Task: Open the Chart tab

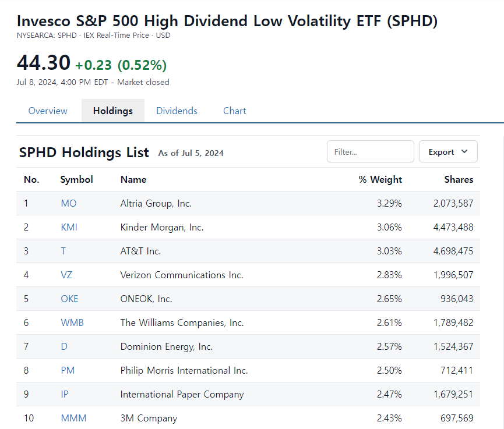Action: 235,111
